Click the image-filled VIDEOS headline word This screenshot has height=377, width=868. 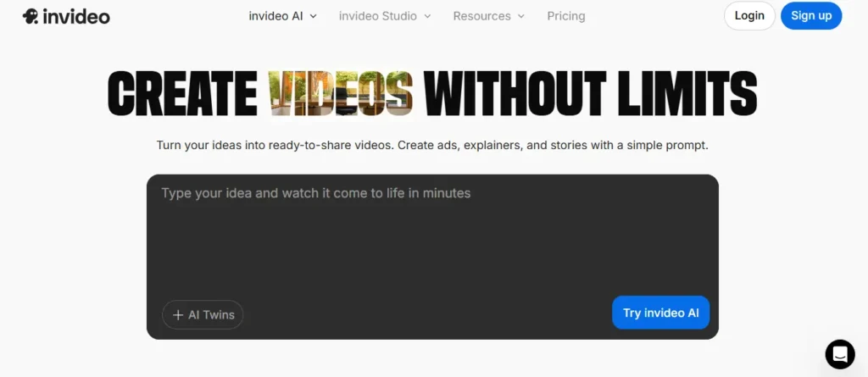[341, 93]
